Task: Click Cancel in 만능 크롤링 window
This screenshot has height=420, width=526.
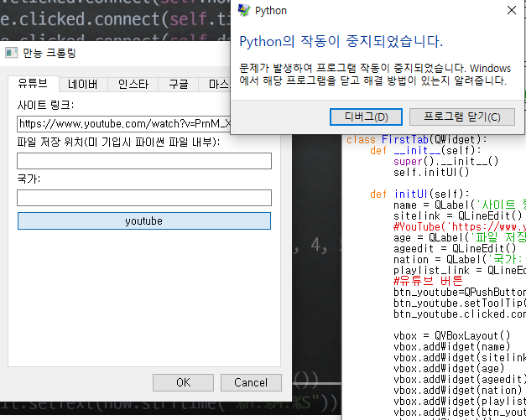Action: 251,382
